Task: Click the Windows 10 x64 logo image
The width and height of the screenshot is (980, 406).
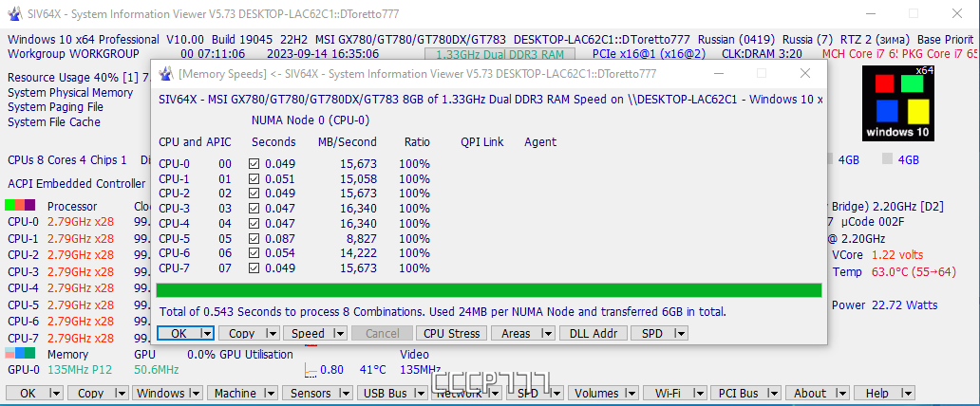Action: coord(898,102)
